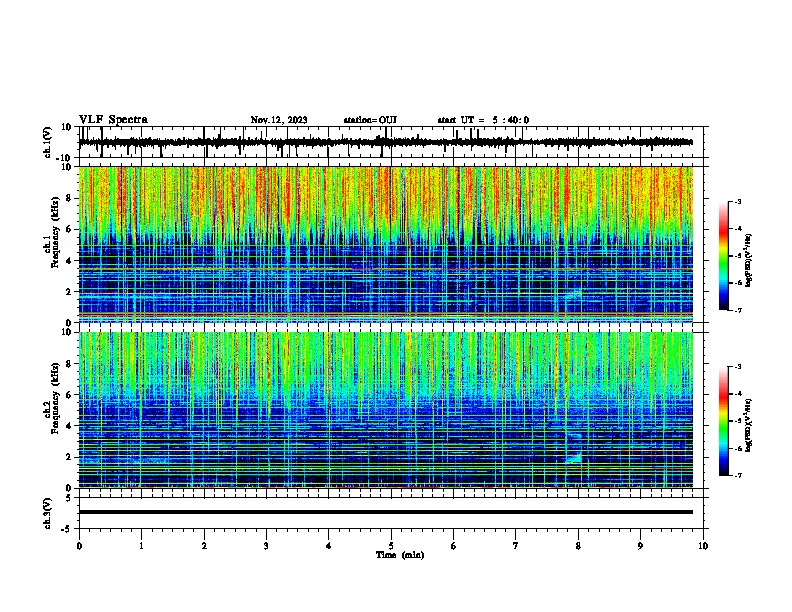Click the upper colorbar log(PSD) label
792x612 pixels.
pyautogui.click(x=749, y=260)
